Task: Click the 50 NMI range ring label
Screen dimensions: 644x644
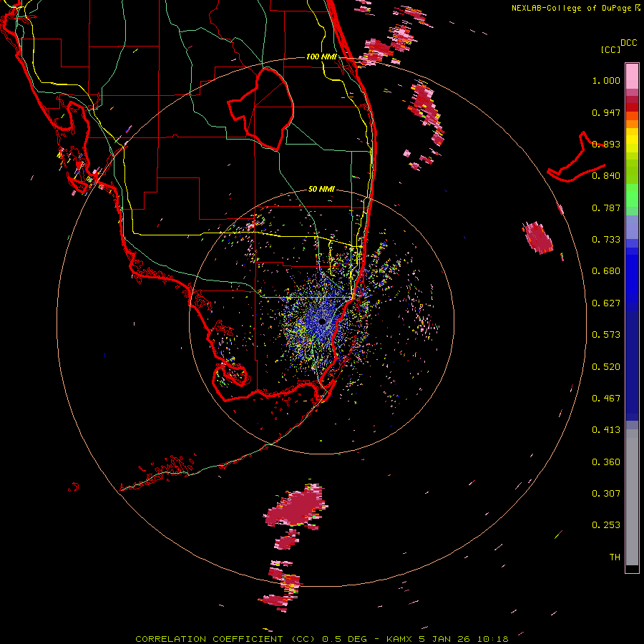Action: pos(321,189)
